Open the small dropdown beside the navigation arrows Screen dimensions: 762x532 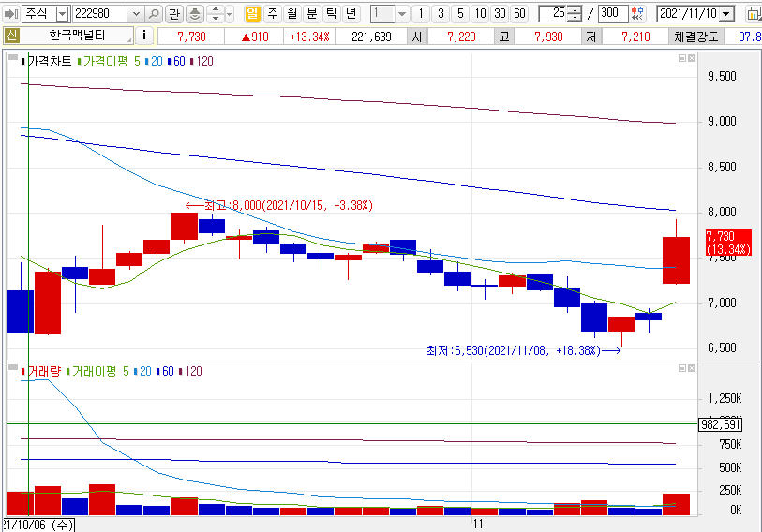coord(230,14)
